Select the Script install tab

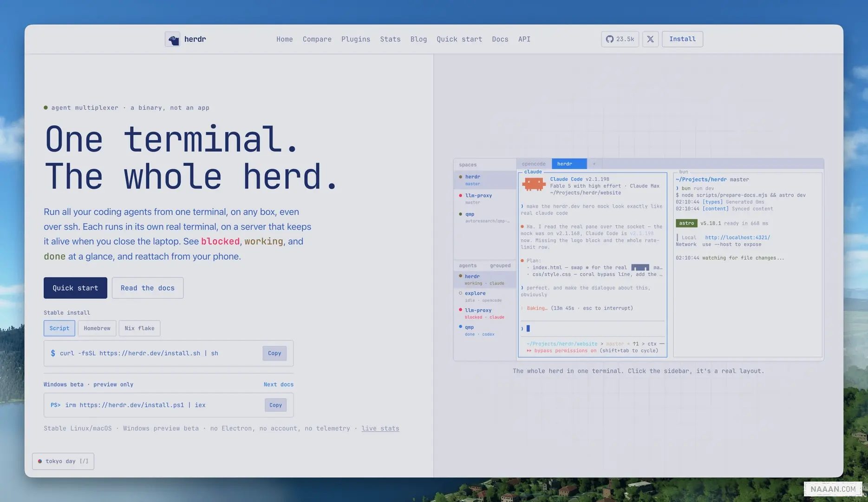click(x=59, y=328)
